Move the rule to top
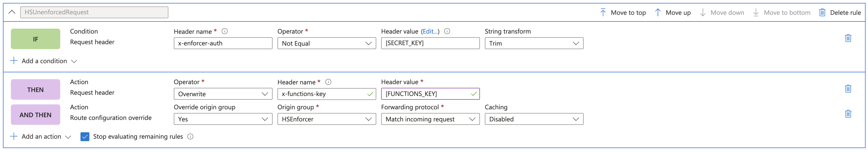 point(623,13)
